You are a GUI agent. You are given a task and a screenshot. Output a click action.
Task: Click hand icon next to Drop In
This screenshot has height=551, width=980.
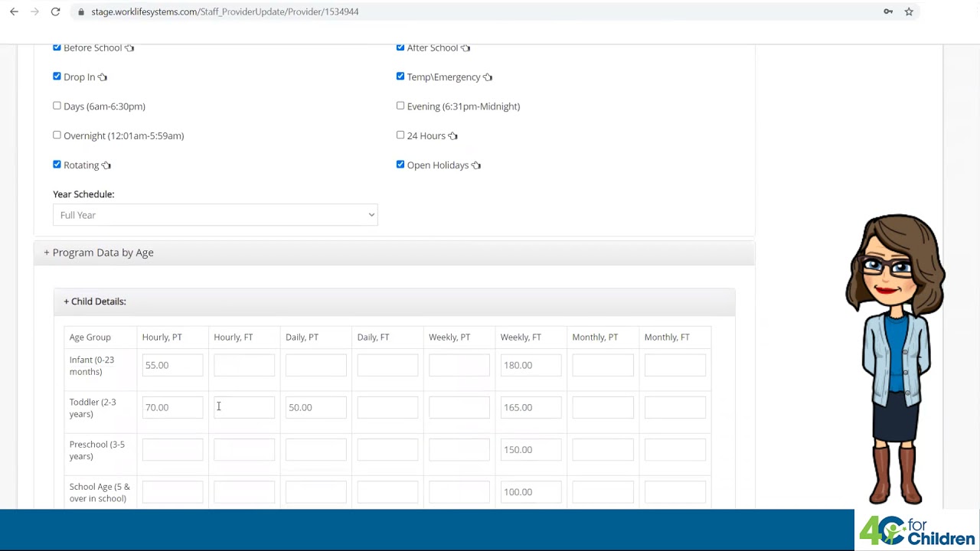click(x=103, y=77)
